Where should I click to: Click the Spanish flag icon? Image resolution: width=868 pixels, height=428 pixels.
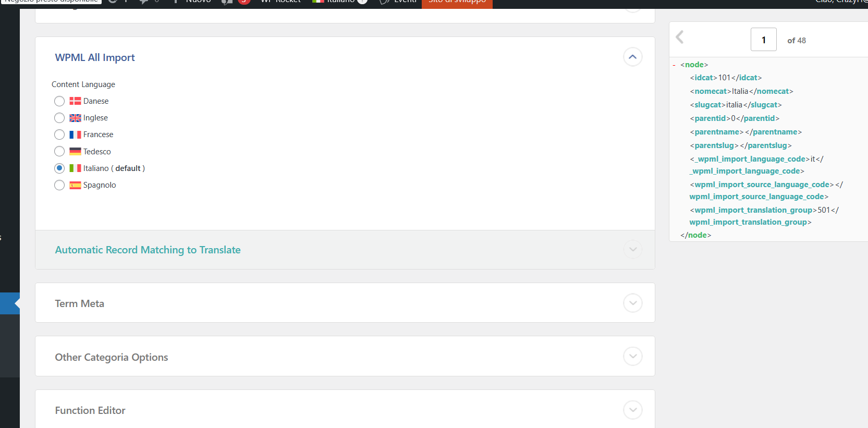coord(75,185)
